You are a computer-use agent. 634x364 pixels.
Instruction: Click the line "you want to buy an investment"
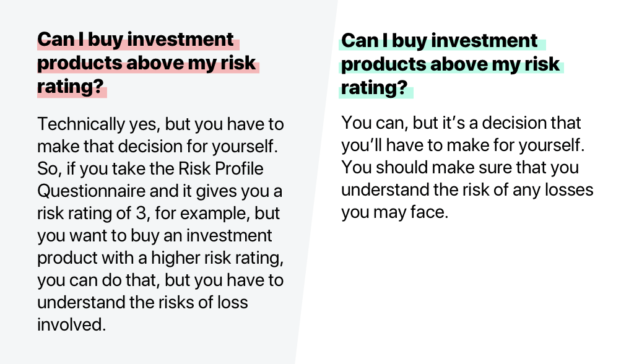(x=154, y=235)
